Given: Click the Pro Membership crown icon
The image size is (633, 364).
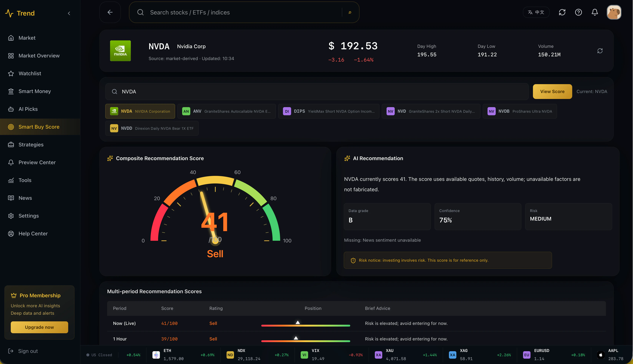Looking at the screenshot, I should click(14, 295).
